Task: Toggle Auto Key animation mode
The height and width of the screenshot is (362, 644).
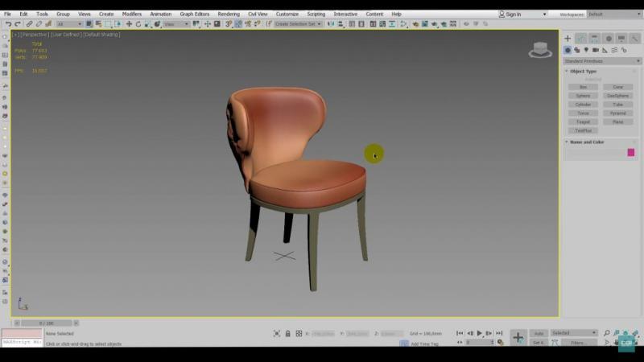Action: (539, 333)
